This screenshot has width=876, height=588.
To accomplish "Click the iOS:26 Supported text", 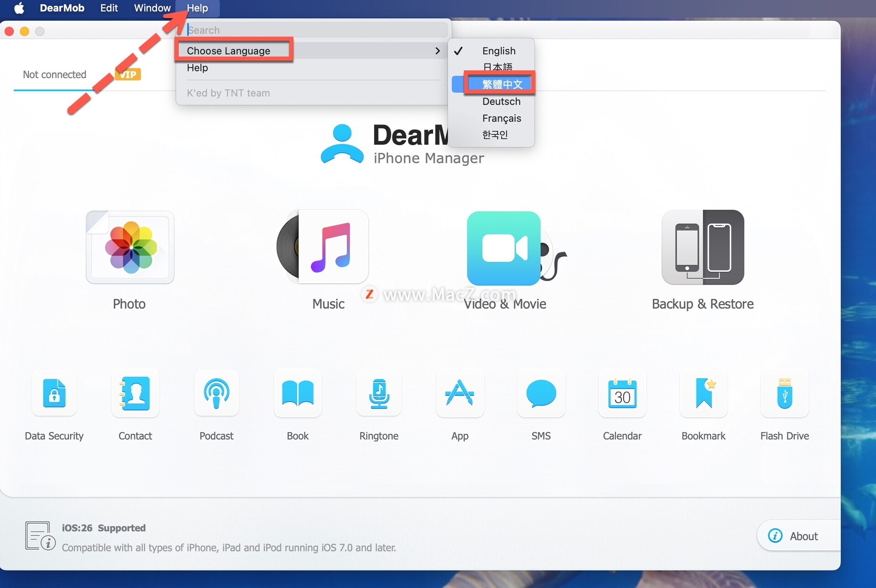I will [x=104, y=528].
